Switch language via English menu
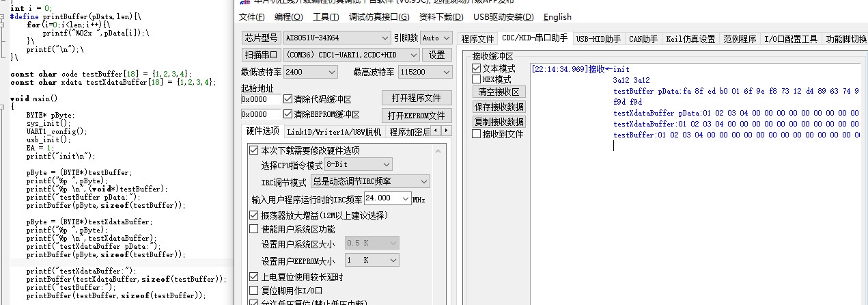 pos(558,17)
